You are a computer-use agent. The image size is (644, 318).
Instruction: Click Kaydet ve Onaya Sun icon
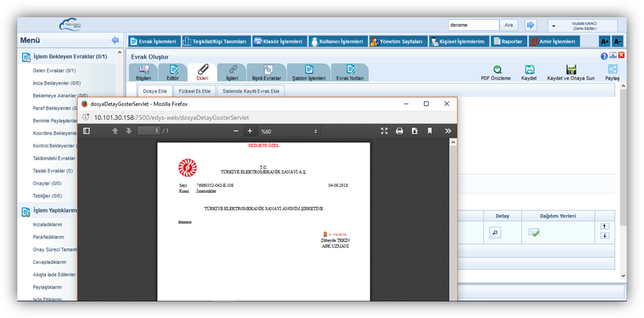coord(570,69)
